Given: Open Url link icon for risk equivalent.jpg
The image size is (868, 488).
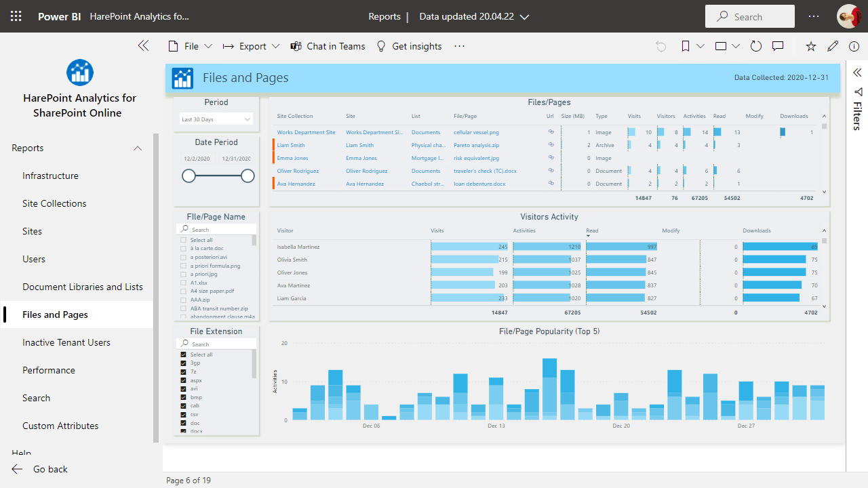Looking at the screenshot, I should [x=551, y=158].
